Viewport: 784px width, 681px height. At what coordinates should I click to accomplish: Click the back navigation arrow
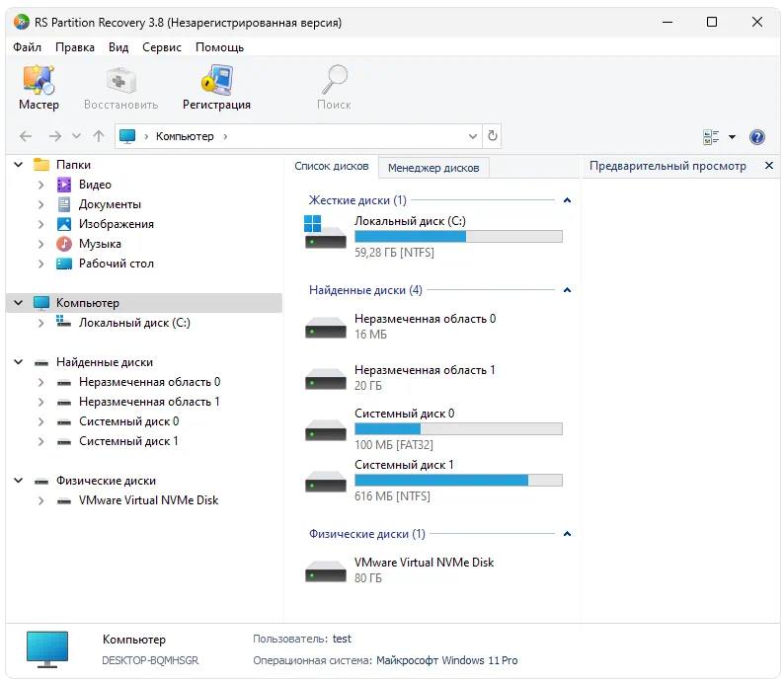coord(26,136)
